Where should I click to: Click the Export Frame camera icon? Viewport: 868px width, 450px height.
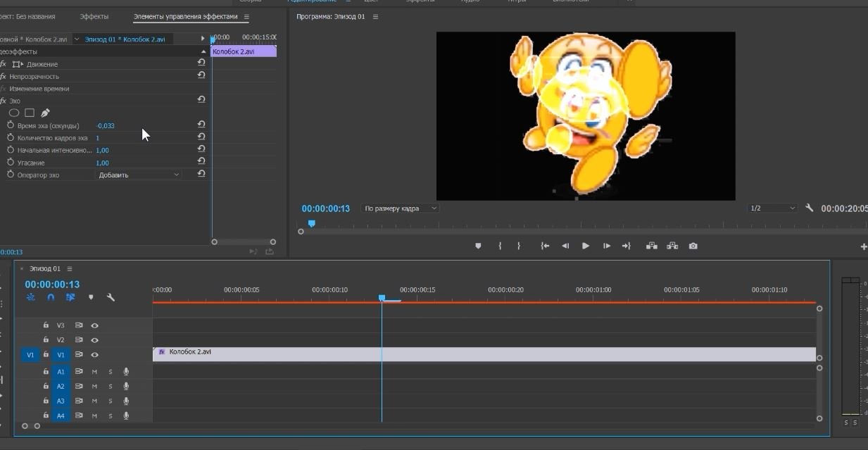click(693, 246)
